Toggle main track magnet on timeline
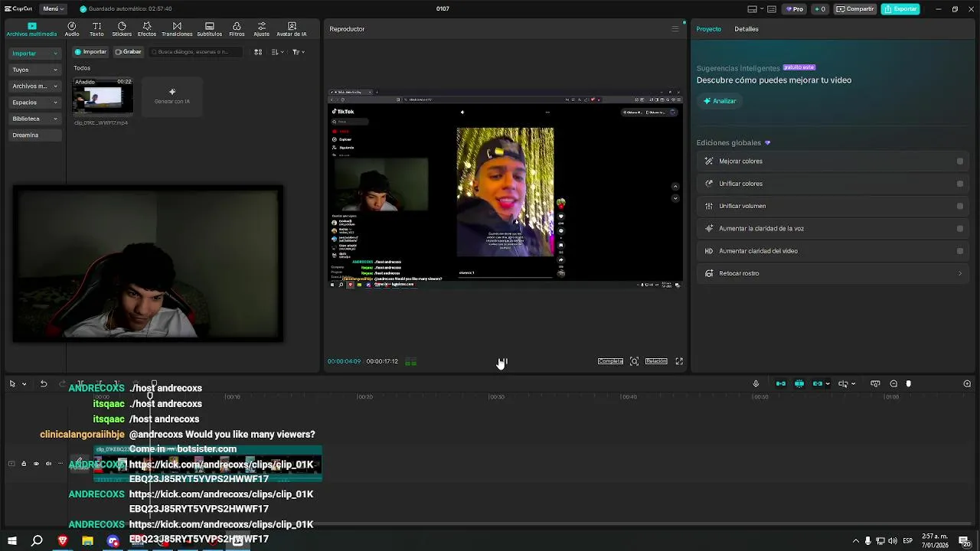This screenshot has height=551, width=980. [x=781, y=383]
